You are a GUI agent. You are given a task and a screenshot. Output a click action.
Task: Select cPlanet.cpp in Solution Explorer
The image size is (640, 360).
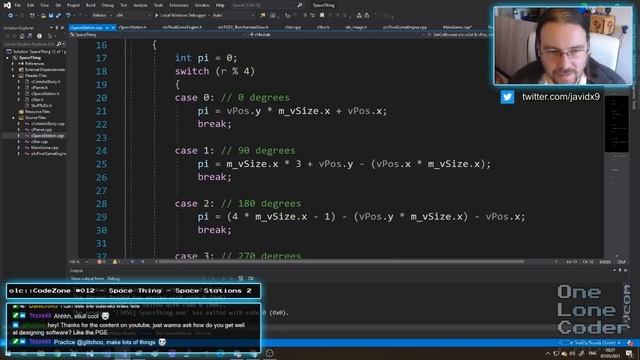[x=41, y=129]
